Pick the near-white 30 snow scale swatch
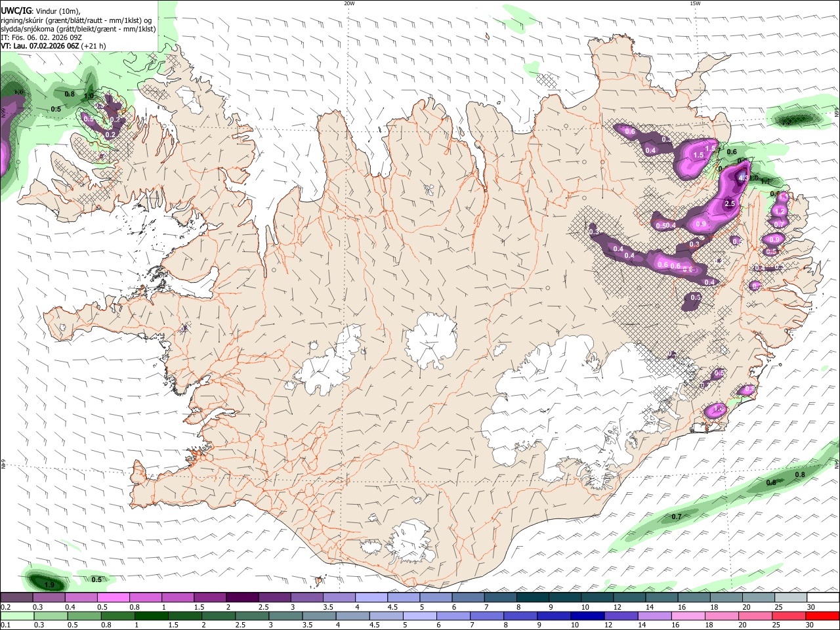 pos(823,598)
